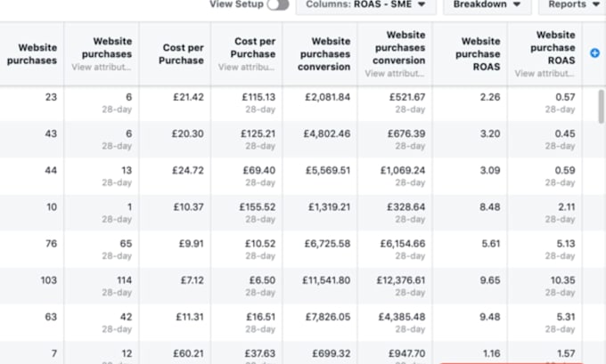Toggle the View Setup switch
The height and width of the screenshot is (364, 606).
(x=278, y=4)
